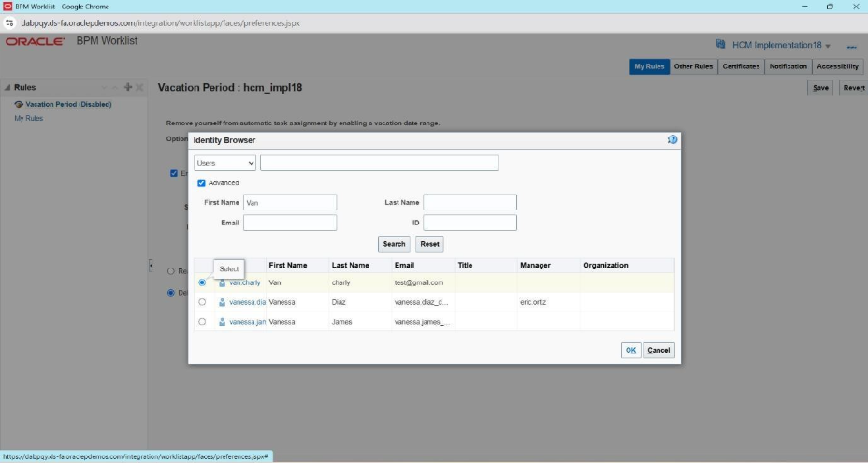The height and width of the screenshot is (463, 868).
Task: Click the delete rule X icon
Action: click(x=139, y=87)
